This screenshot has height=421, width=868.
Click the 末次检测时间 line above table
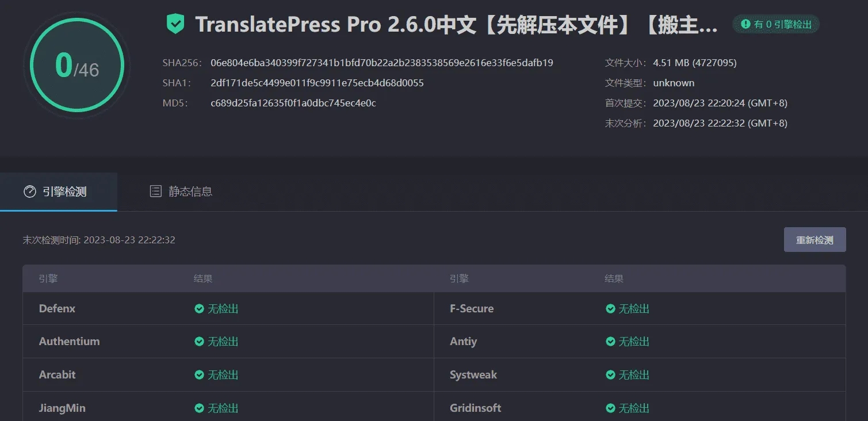click(99, 240)
